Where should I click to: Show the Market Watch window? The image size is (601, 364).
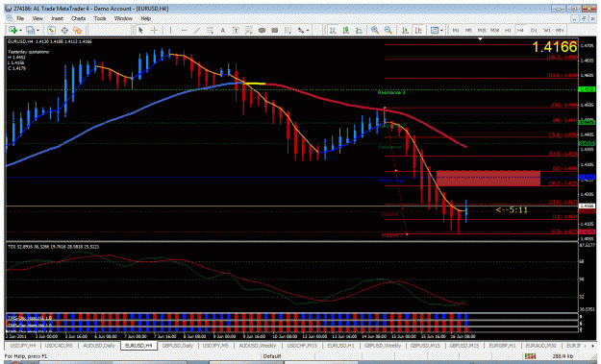(x=51, y=30)
